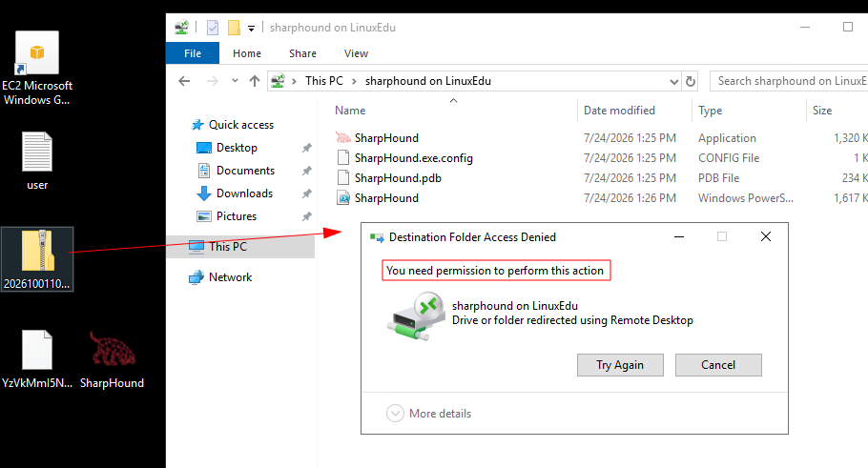Sort by the Size column header

822,110
